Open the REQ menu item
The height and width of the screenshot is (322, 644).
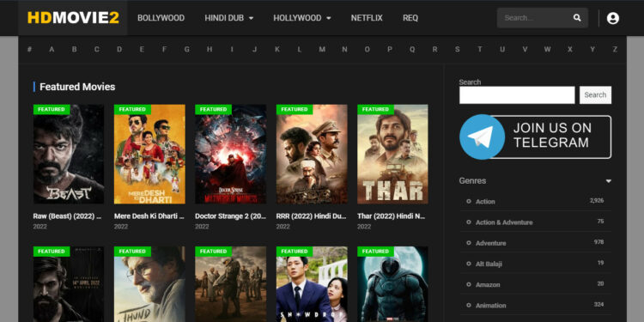[410, 18]
